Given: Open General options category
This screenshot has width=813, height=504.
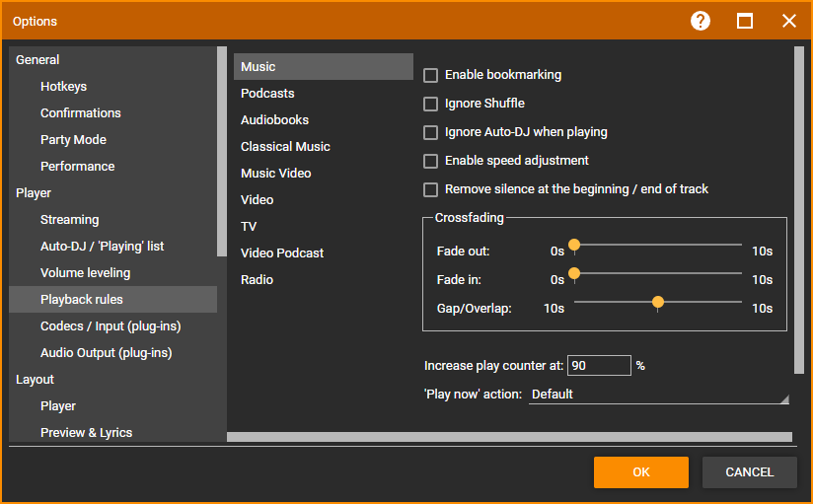Looking at the screenshot, I should click(x=113, y=59).
